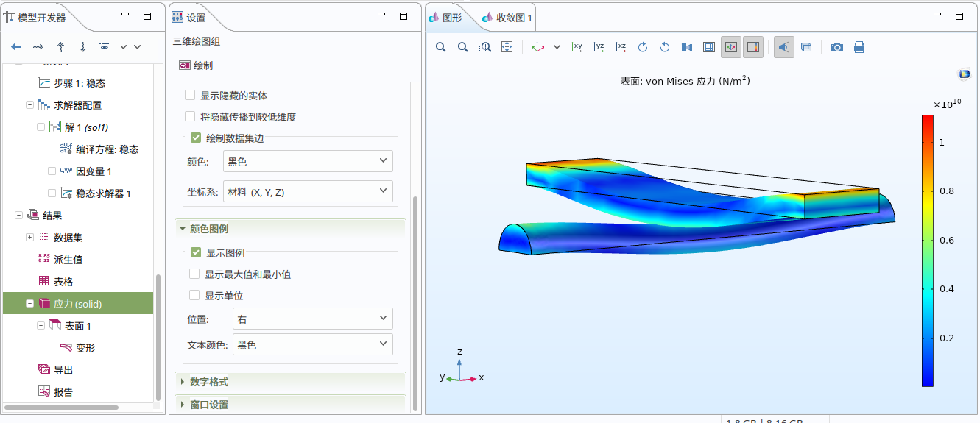980x423 pixels.
Task: Expand the 数据集 node
Action: [30, 238]
